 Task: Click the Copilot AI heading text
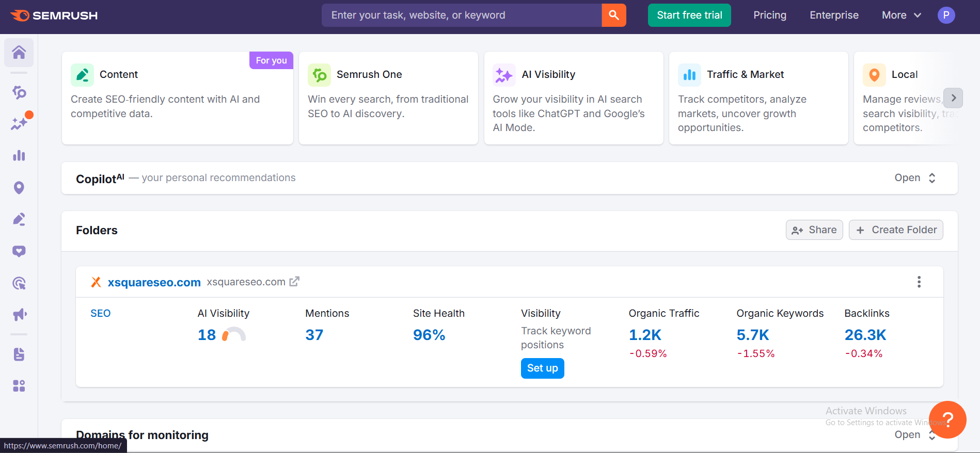click(x=100, y=179)
